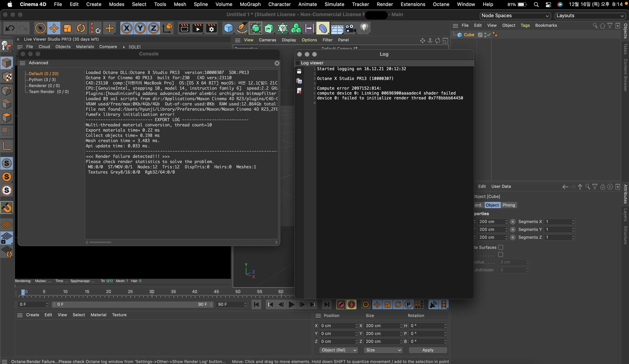Click the console horizontal scrollbar
This screenshot has height=364, width=629.
[100, 242]
